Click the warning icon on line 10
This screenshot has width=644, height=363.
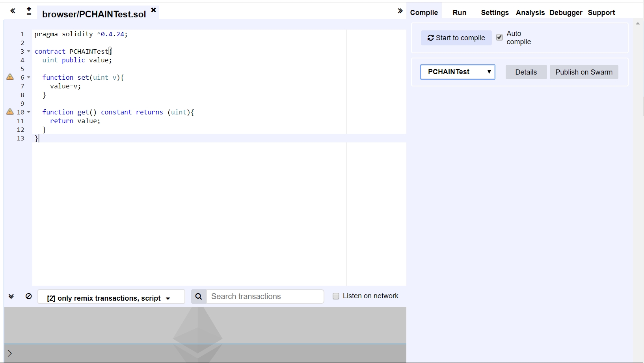click(10, 112)
